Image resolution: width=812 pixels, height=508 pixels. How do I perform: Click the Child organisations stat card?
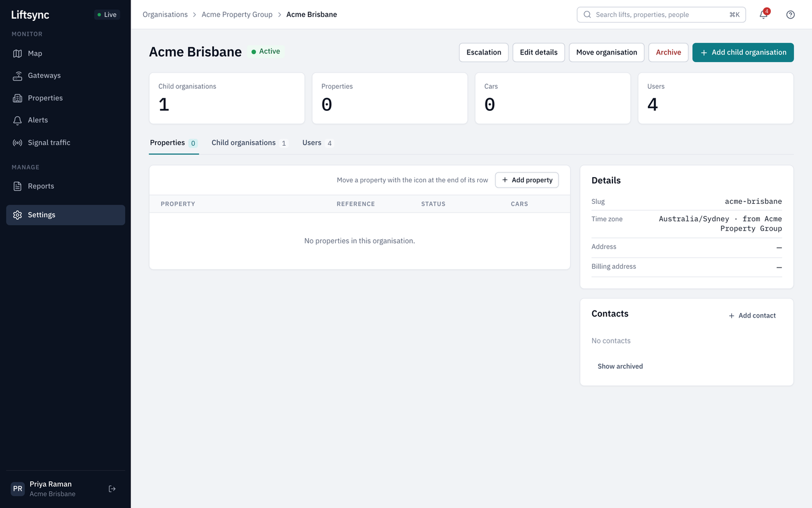227,98
